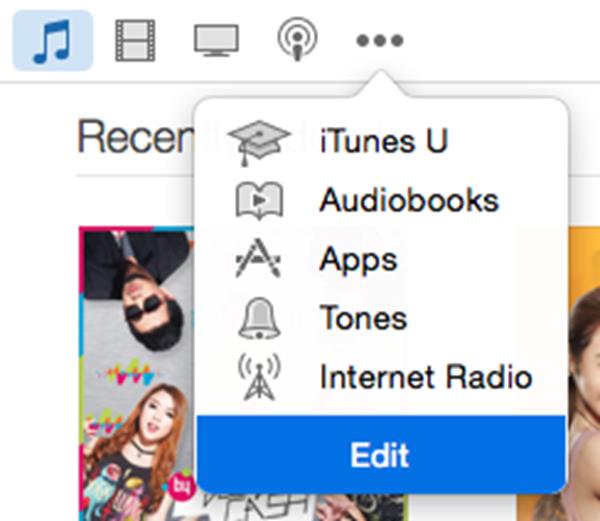
Task: Select Internet Radio in the popup
Action: click(426, 377)
